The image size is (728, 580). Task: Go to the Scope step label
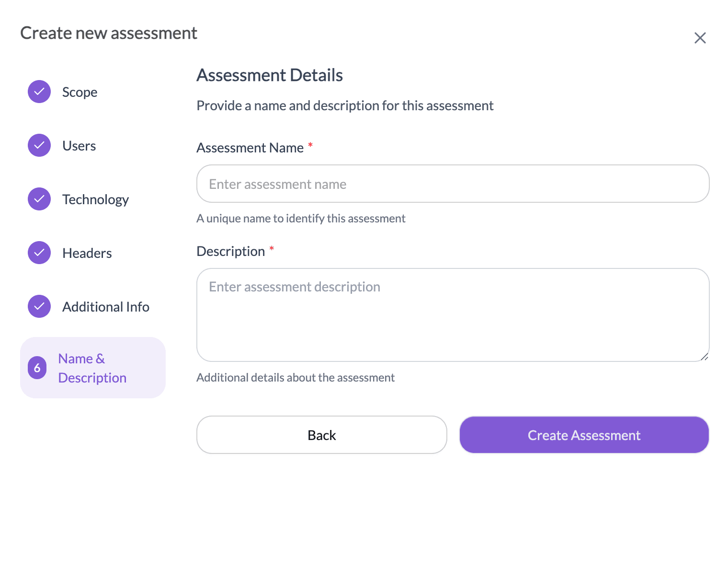pos(80,92)
